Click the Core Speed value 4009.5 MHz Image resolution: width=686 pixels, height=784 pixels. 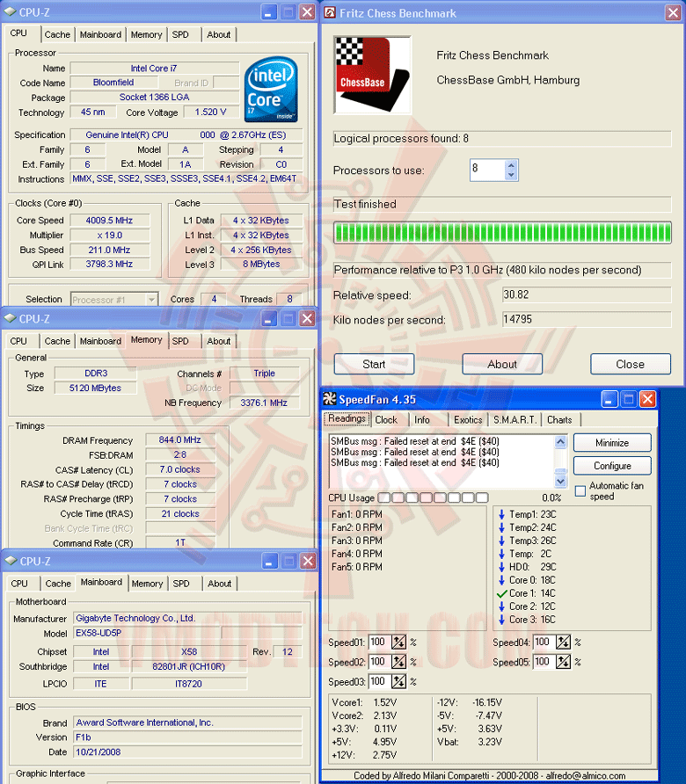click(x=110, y=221)
